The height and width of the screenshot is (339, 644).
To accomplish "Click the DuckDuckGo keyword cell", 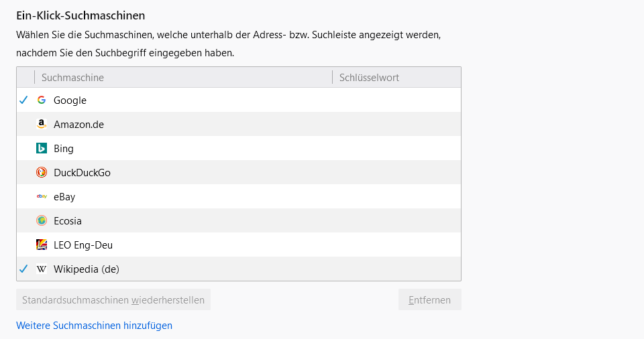I will 396,172.
